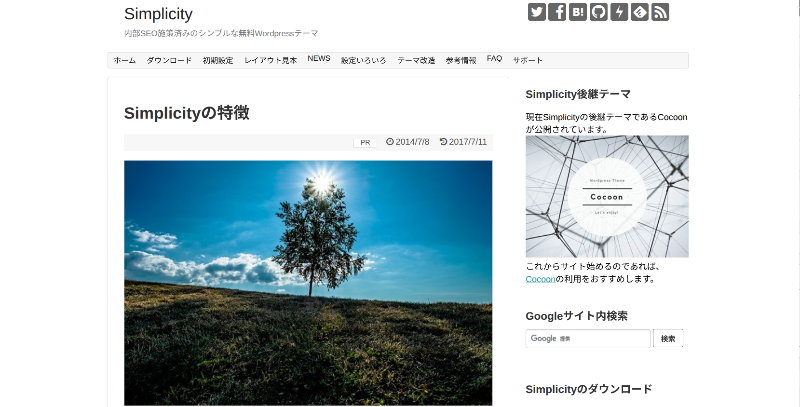Select the テーマ改造 menu item
Image resolution: width=800 pixels, height=407 pixels.
(416, 61)
